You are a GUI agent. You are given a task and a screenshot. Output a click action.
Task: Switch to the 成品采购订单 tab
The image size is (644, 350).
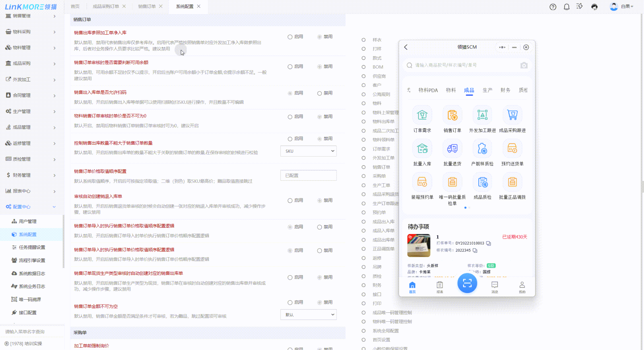(x=106, y=6)
